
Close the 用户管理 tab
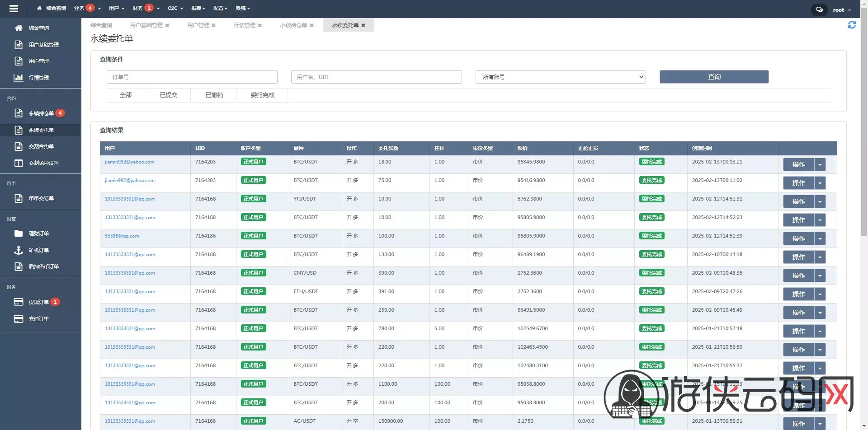pos(213,25)
